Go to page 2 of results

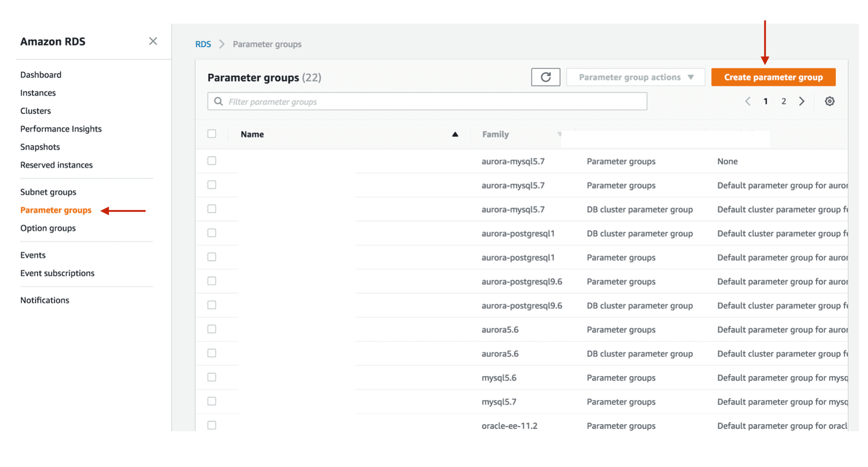point(784,101)
